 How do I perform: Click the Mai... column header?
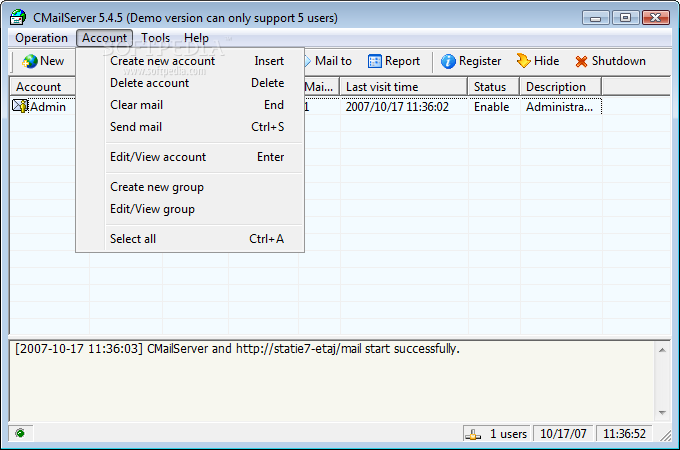[x=321, y=87]
